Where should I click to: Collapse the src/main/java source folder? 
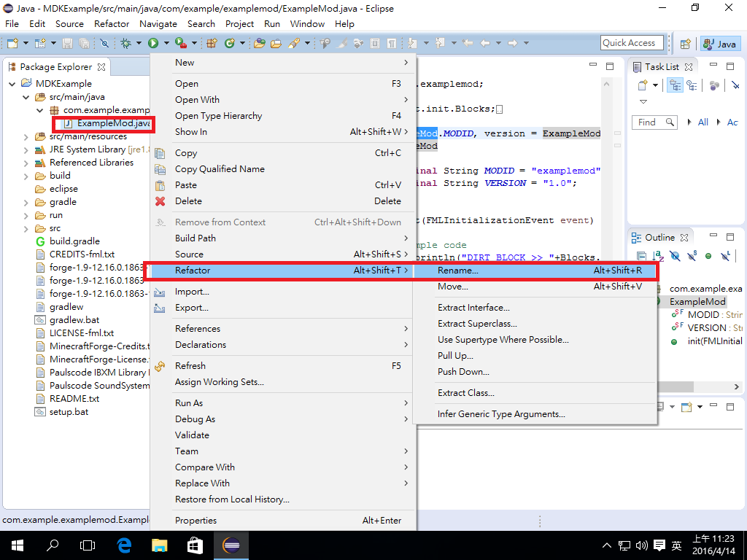point(26,97)
